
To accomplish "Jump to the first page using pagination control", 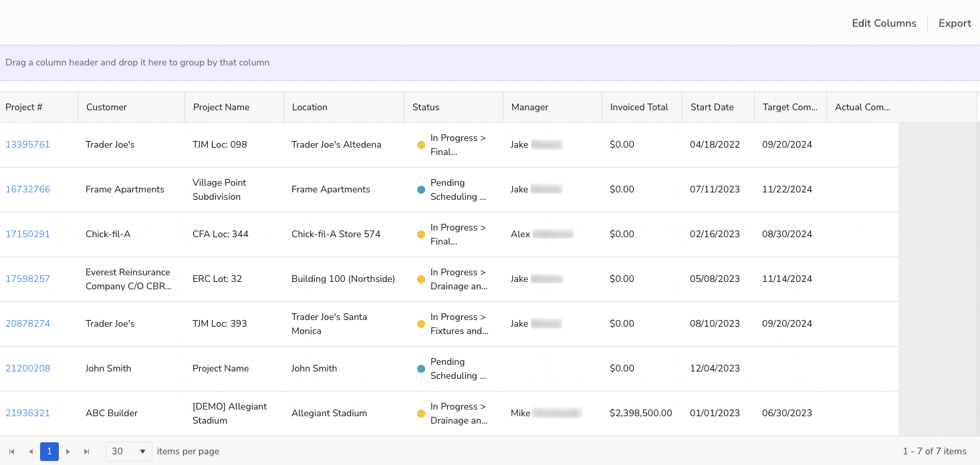I will pyautogui.click(x=11, y=451).
